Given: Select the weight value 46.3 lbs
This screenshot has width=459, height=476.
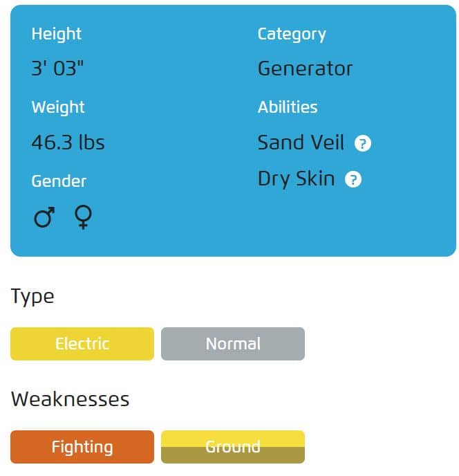Looking at the screenshot, I should point(68,142).
